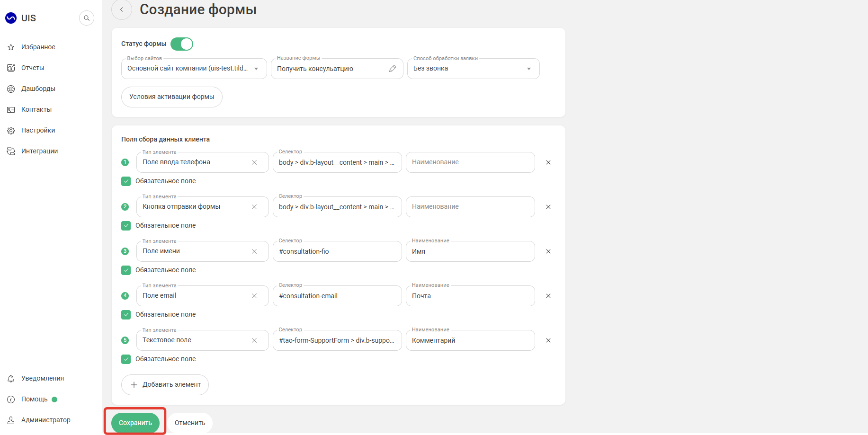Clear the Поле ввода телефона element type
Viewport: 868px width, 435px height.
pyautogui.click(x=254, y=162)
